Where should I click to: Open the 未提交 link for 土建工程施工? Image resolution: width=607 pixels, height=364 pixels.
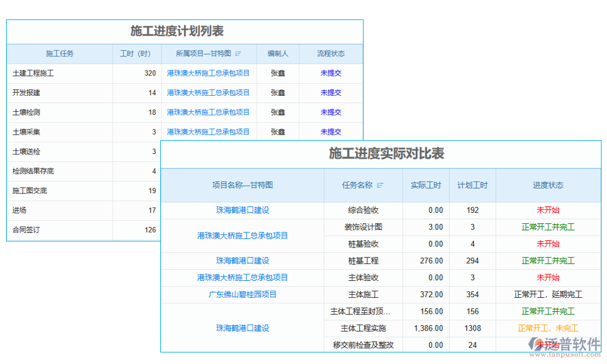pos(330,73)
